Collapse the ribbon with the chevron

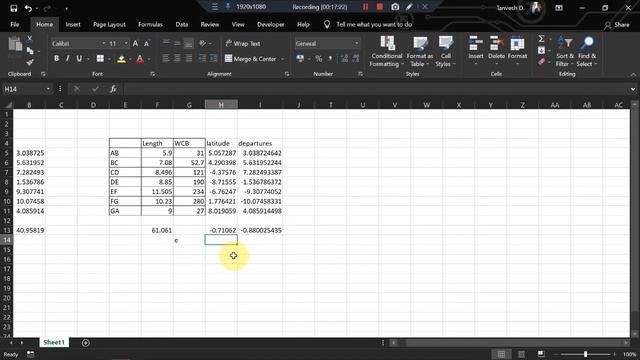click(633, 75)
